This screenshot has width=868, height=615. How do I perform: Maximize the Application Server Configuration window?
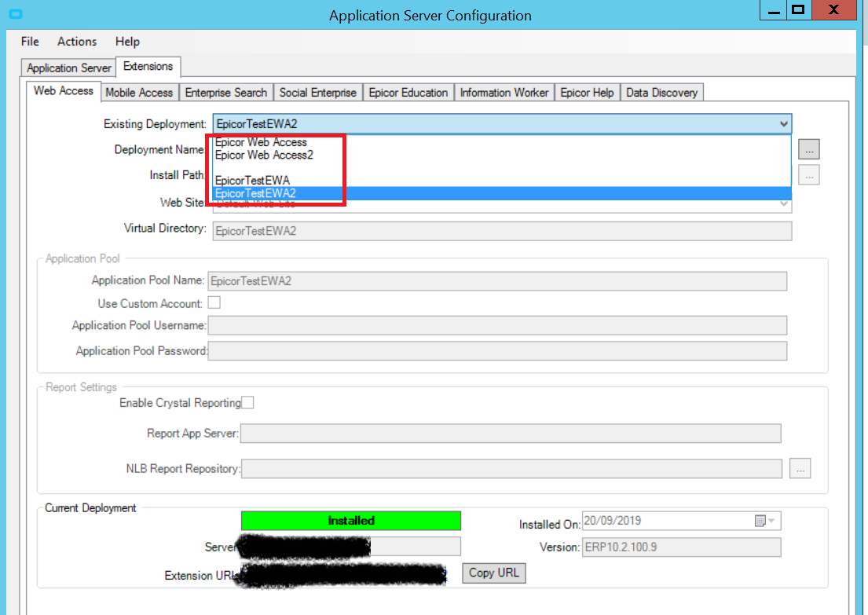[798, 10]
